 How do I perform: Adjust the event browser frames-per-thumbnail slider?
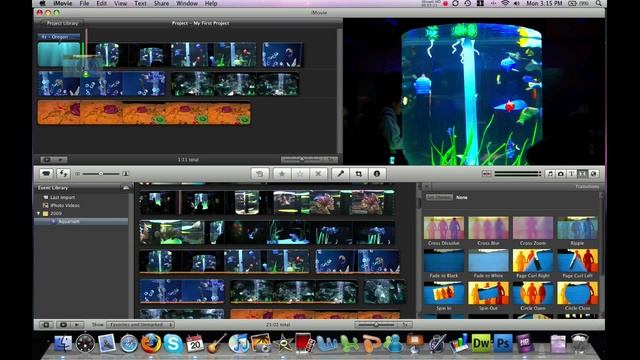point(376,324)
